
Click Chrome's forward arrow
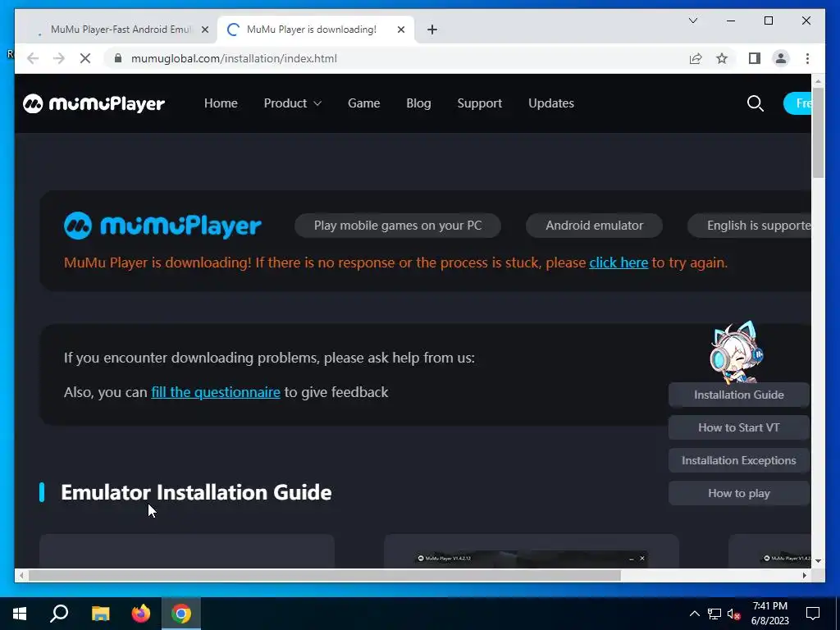59,58
